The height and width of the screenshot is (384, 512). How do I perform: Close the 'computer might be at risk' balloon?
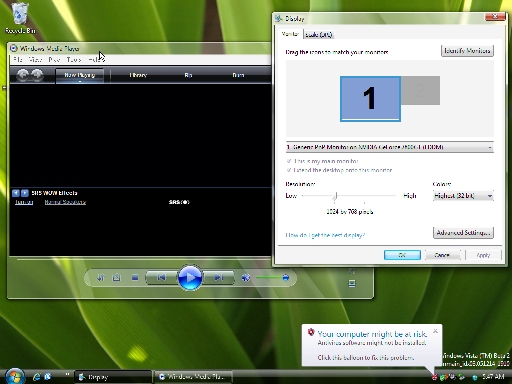(435, 331)
